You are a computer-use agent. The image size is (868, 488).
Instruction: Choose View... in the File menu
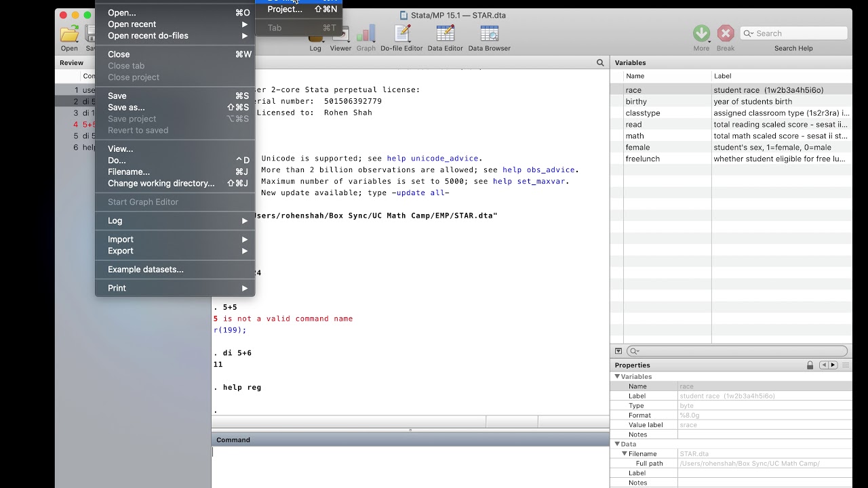(175, 148)
